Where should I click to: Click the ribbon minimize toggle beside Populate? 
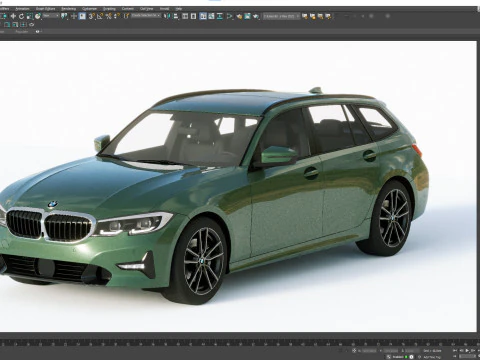point(38,31)
